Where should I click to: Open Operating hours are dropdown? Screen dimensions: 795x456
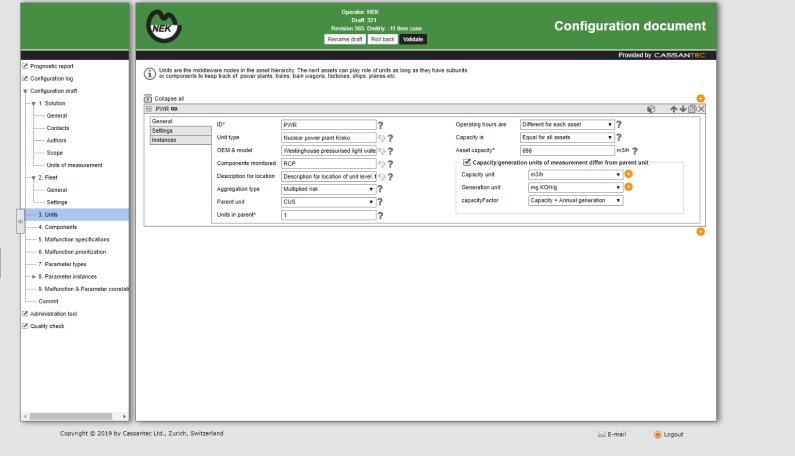[567, 124]
